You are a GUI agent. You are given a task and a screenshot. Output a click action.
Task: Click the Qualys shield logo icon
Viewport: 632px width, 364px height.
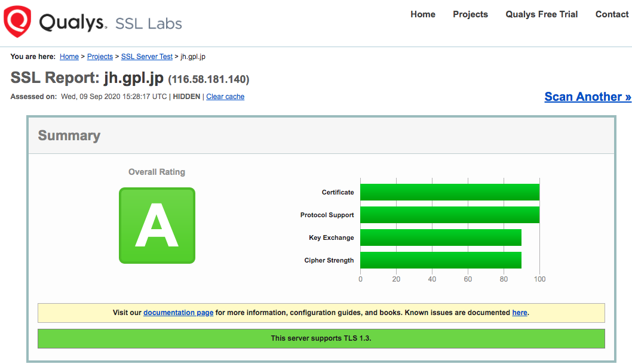click(x=17, y=22)
